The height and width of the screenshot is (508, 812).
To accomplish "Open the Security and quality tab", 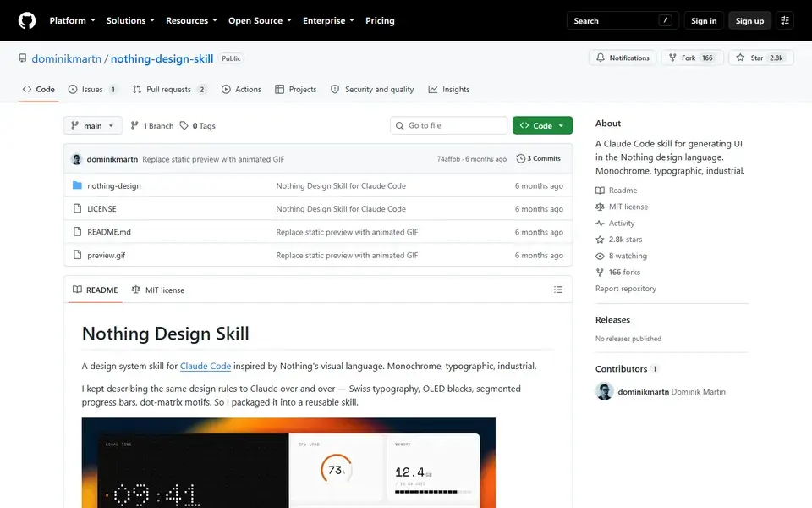I will click(x=372, y=89).
